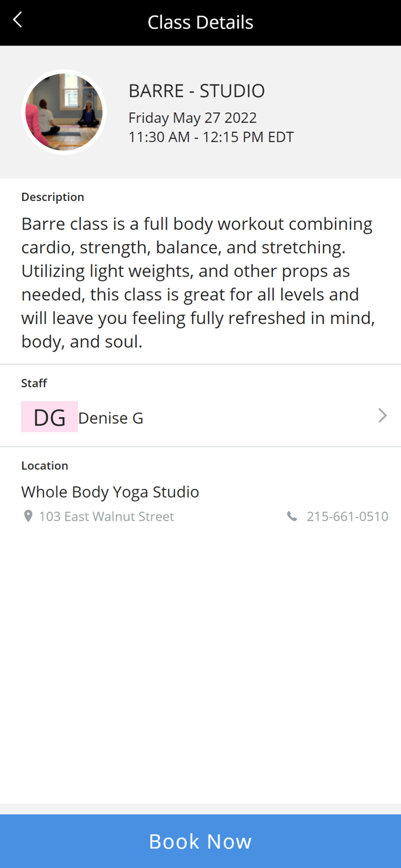The image size is (401, 868).
Task: Click the phone number 215-661-0510
Action: 348,516
